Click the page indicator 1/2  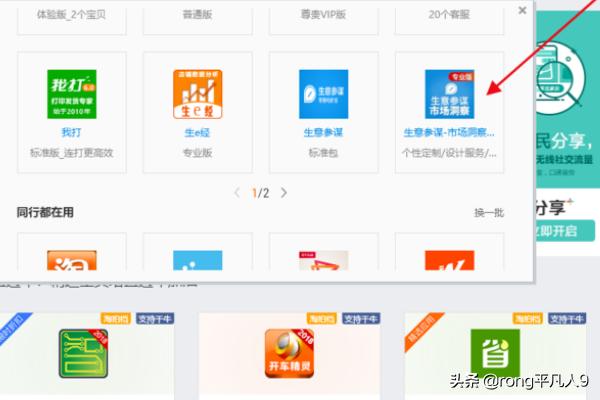(260, 193)
